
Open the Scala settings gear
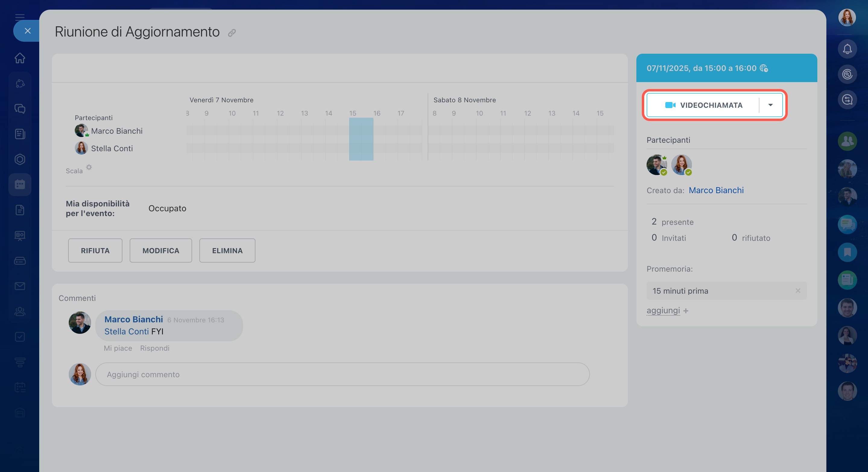click(x=89, y=167)
